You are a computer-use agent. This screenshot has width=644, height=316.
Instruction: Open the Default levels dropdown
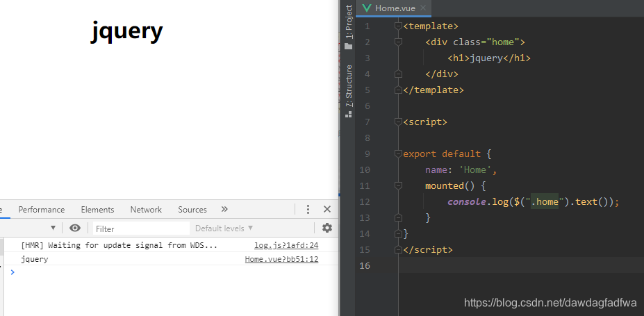224,228
